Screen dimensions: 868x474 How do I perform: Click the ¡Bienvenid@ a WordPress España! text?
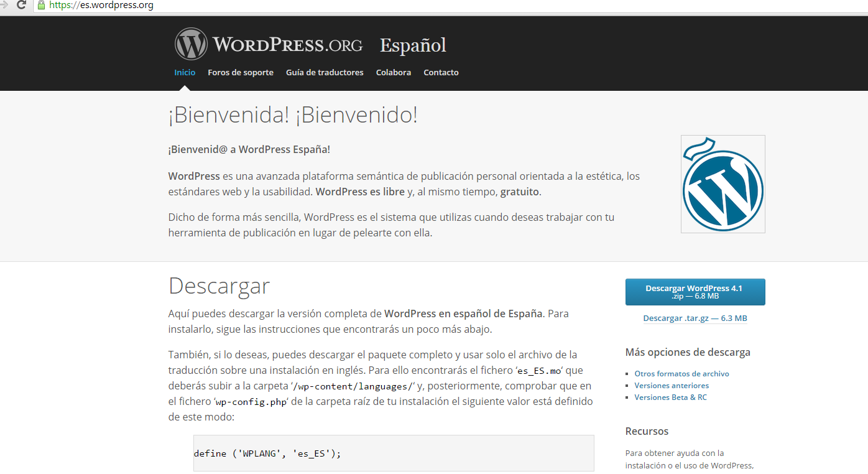point(249,149)
